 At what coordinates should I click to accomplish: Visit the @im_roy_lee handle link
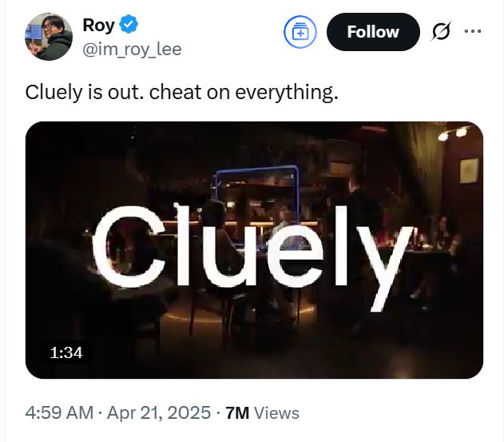[x=133, y=50]
